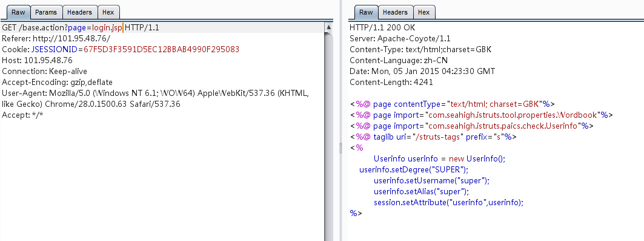Open the request Headers tab
Viewport: 644px width, 241px height.
(x=80, y=12)
